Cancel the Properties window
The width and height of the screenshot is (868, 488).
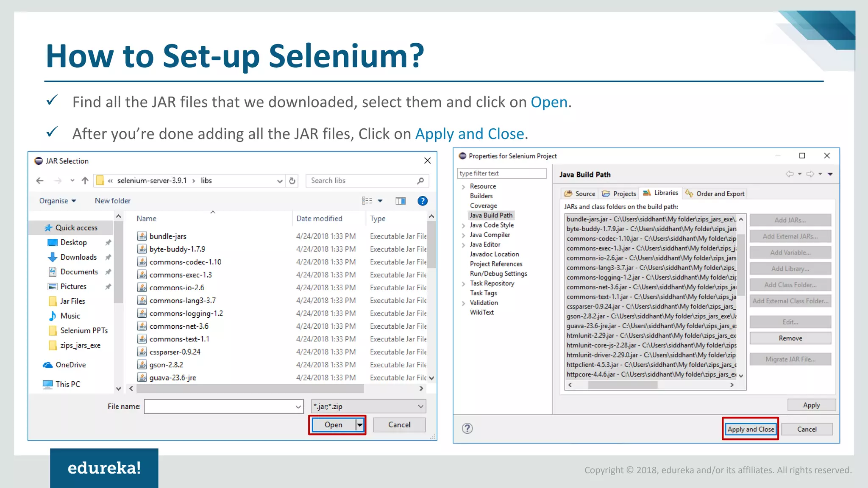point(807,429)
